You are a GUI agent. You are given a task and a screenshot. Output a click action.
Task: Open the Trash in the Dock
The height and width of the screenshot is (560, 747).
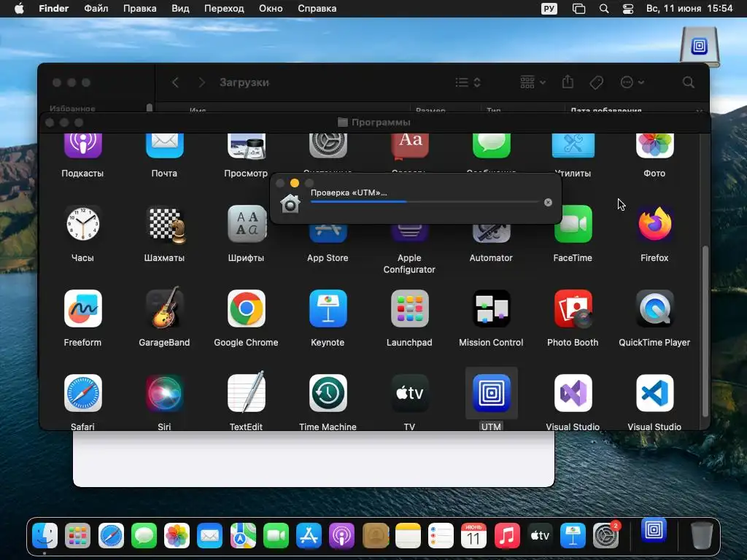[x=702, y=535]
